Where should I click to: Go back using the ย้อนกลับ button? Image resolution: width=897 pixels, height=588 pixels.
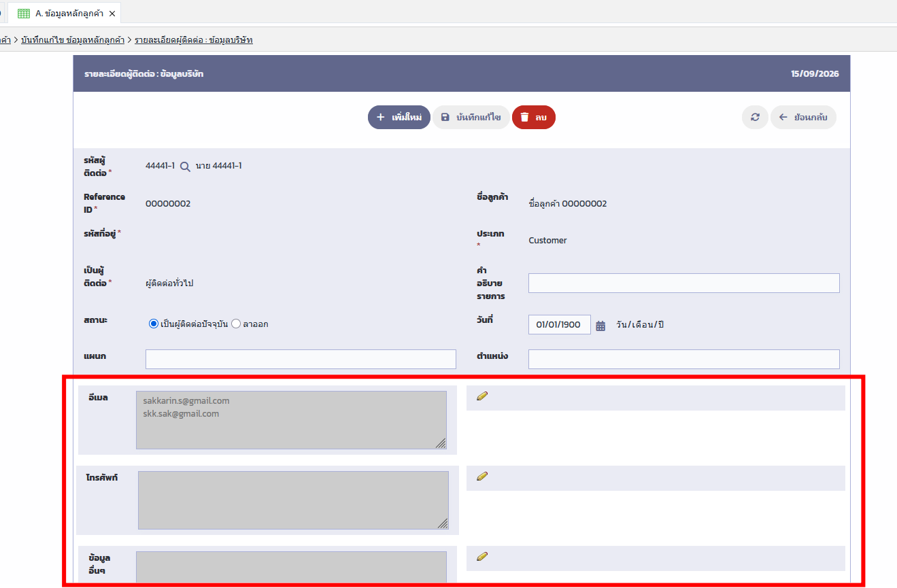click(x=803, y=117)
